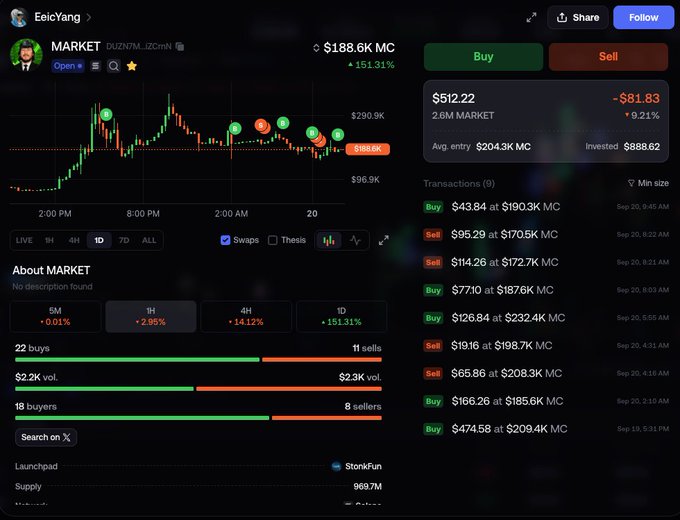Open the list icon next to Open badge

[95, 66]
